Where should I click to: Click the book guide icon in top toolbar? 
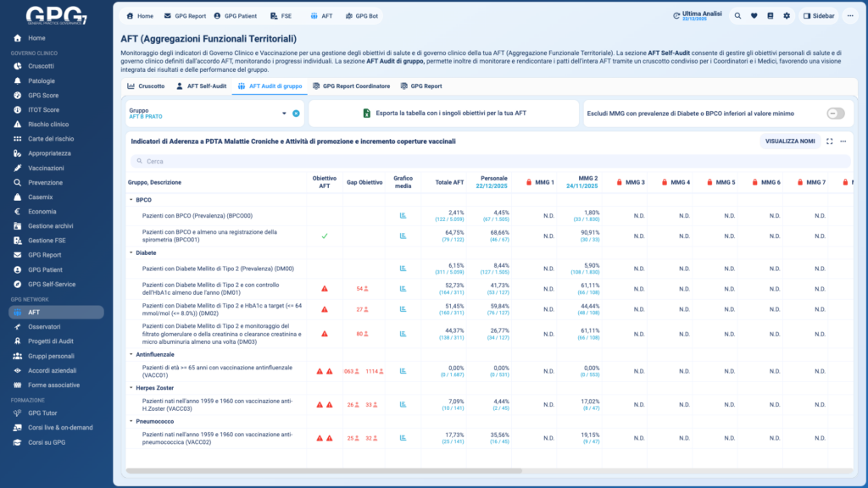(771, 15)
